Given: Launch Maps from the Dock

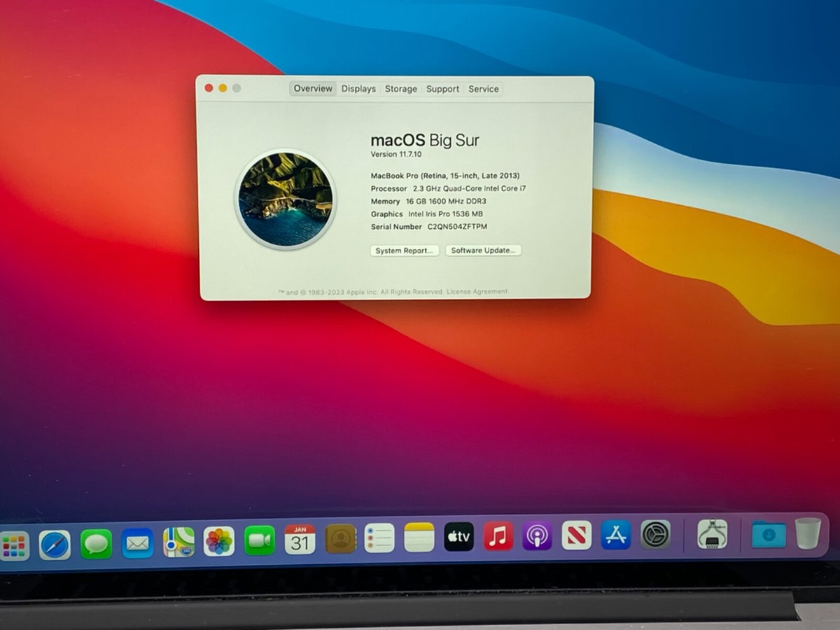Looking at the screenshot, I should (x=178, y=542).
